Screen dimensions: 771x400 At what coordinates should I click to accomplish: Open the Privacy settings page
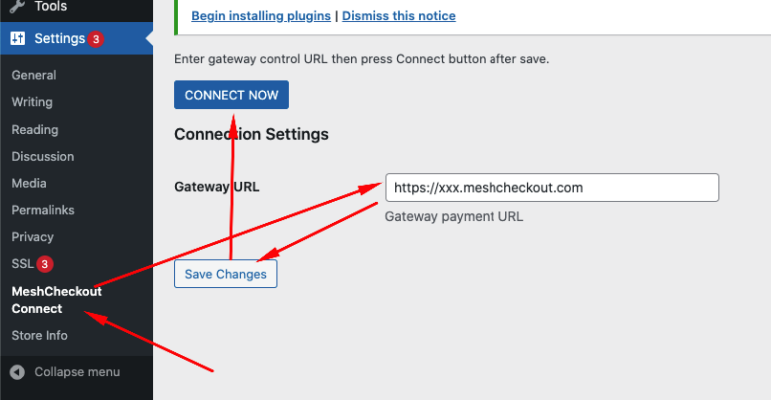(32, 237)
